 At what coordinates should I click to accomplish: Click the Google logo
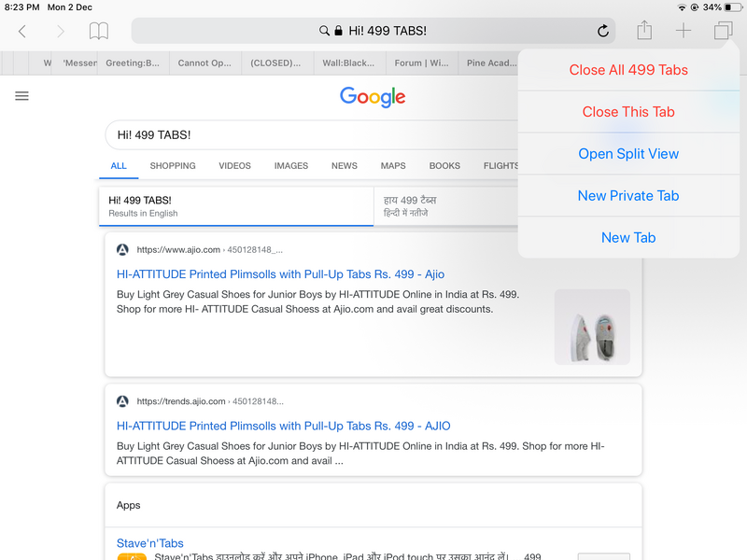point(372,96)
